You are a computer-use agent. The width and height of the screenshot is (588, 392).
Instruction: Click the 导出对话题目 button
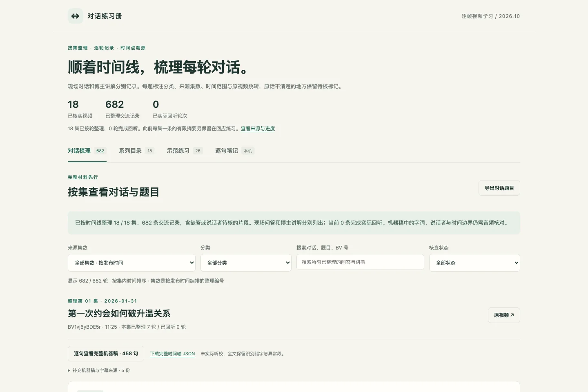coord(499,188)
